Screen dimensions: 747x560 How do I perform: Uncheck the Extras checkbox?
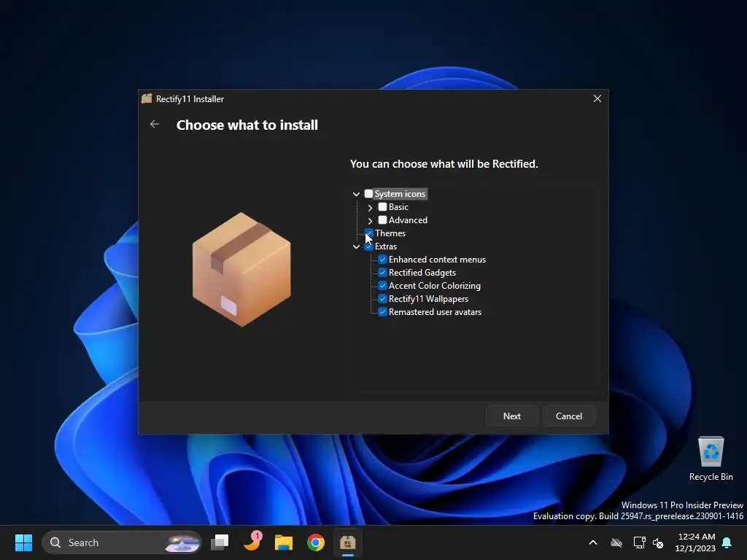(368, 246)
